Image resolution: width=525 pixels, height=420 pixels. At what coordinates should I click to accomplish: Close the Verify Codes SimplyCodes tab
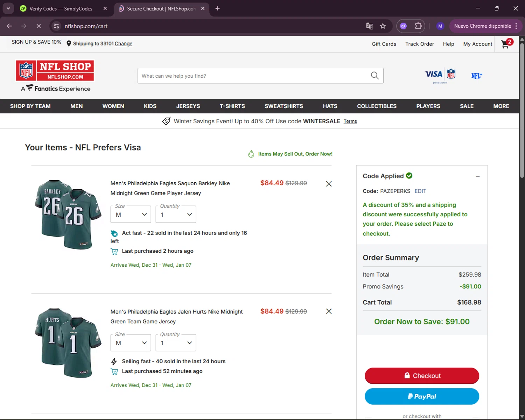point(105,8)
